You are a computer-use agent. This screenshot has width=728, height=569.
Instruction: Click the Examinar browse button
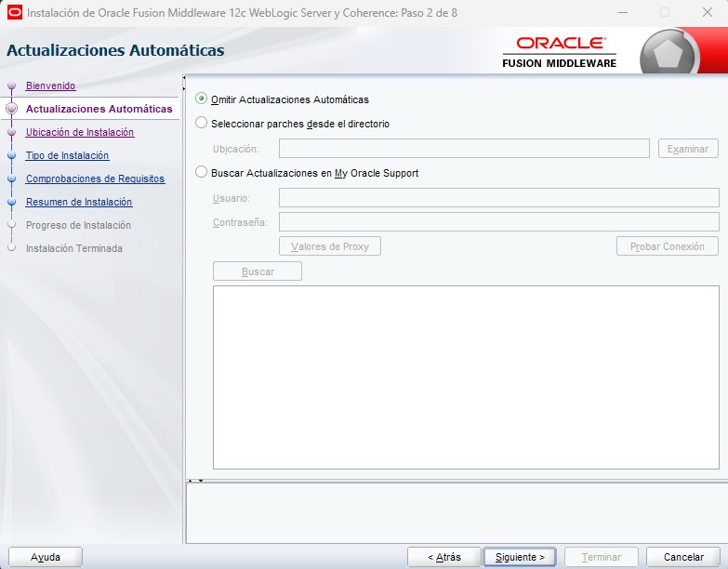(688, 149)
